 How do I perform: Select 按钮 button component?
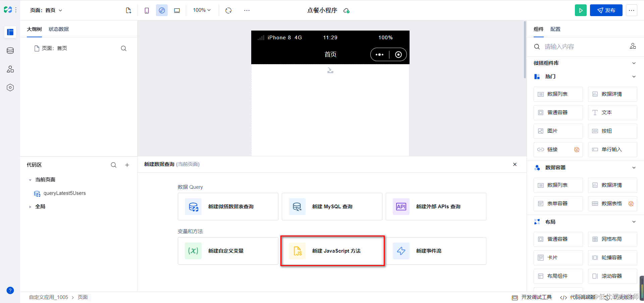[x=612, y=131]
